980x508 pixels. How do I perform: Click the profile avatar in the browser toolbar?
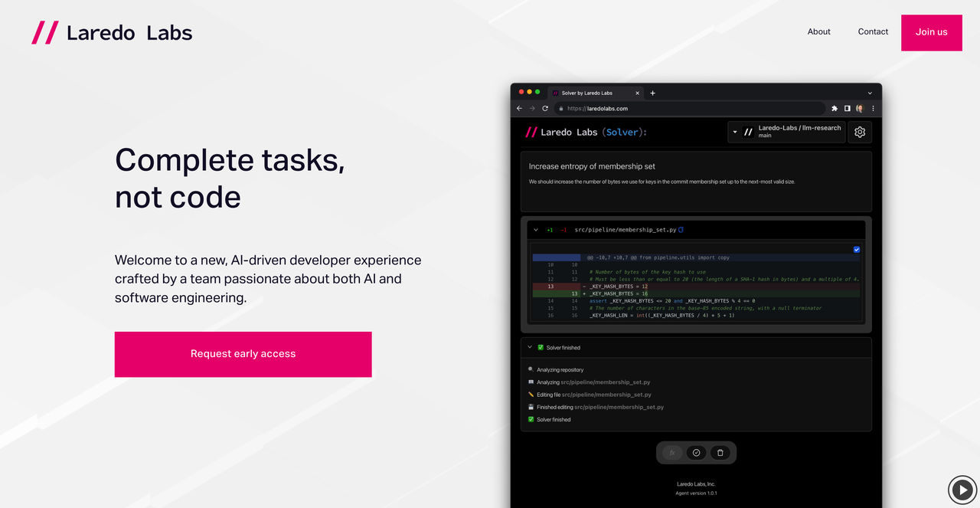[859, 108]
